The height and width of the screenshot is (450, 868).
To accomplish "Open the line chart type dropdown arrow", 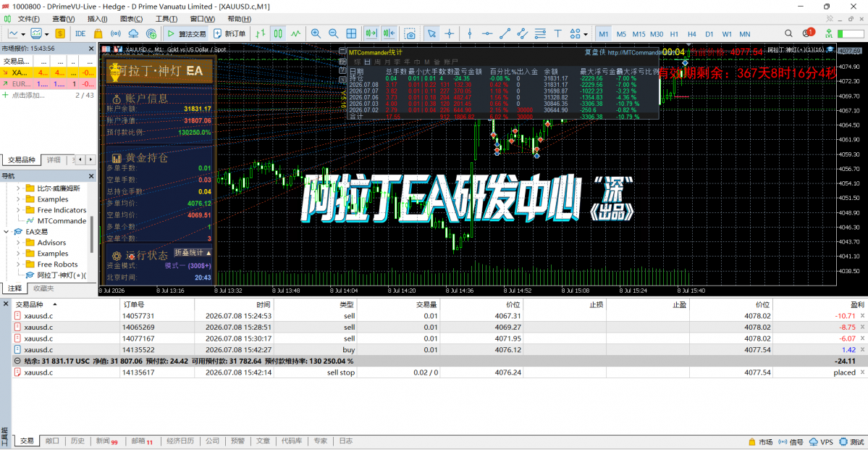I will pyautogui.click(x=24, y=33).
